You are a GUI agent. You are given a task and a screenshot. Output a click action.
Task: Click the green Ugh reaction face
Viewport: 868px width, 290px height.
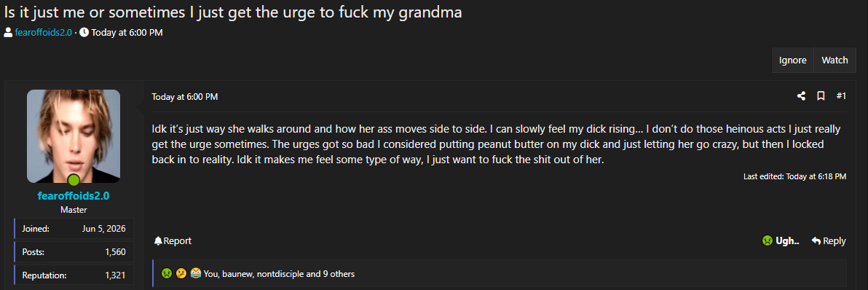(768, 240)
